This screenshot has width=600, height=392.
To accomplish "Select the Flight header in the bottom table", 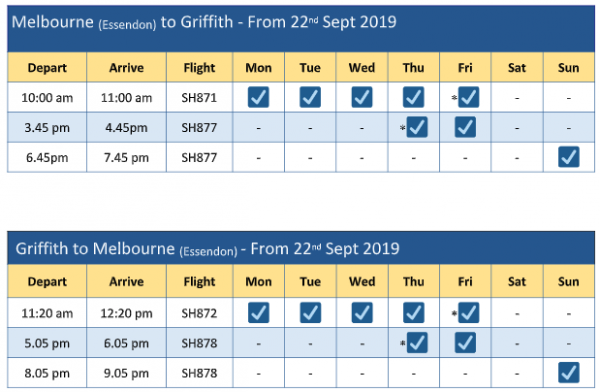I will pos(199,282).
